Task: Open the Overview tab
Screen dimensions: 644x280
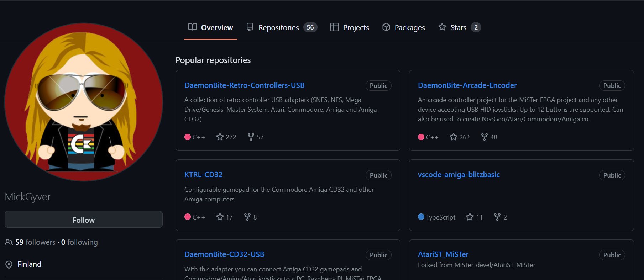Action: point(210,27)
